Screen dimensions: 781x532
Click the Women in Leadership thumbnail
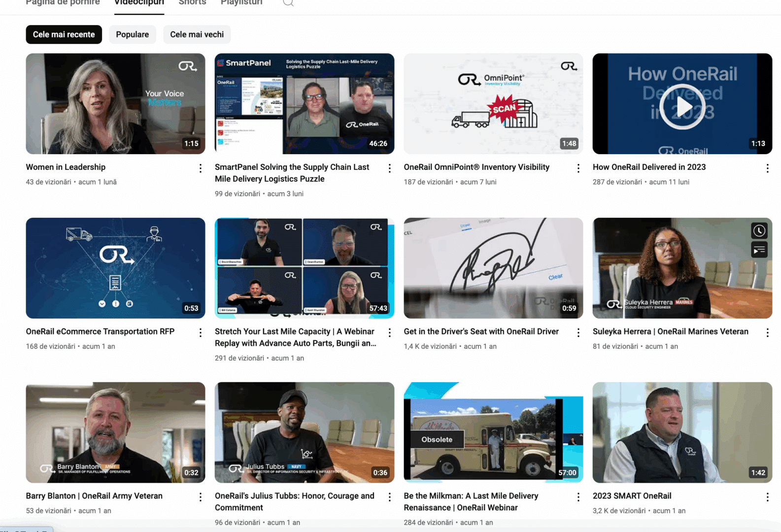[115, 103]
